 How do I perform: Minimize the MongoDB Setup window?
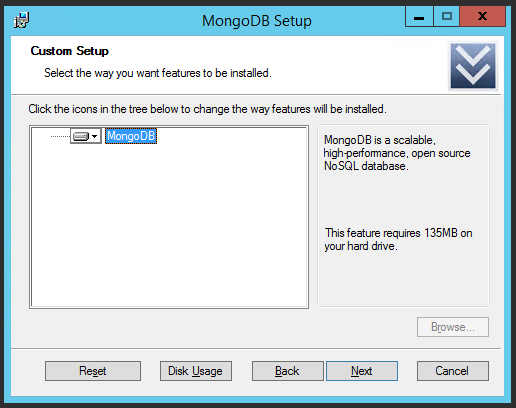[419, 16]
